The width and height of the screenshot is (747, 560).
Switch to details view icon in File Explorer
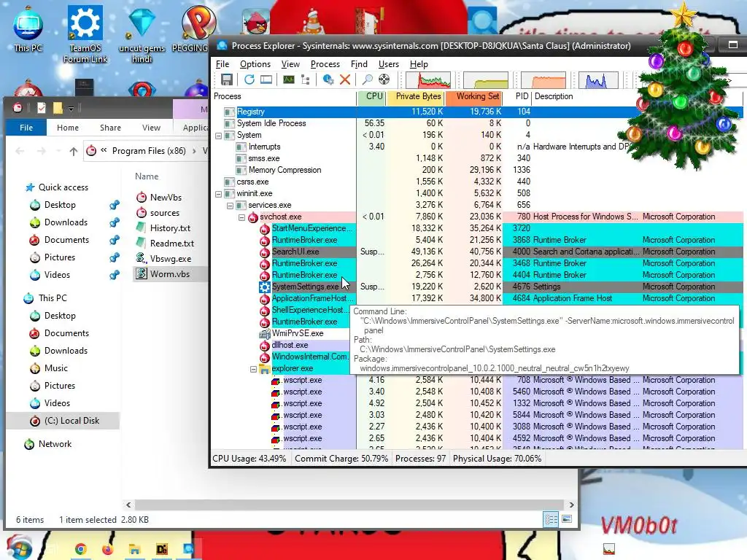(551, 519)
